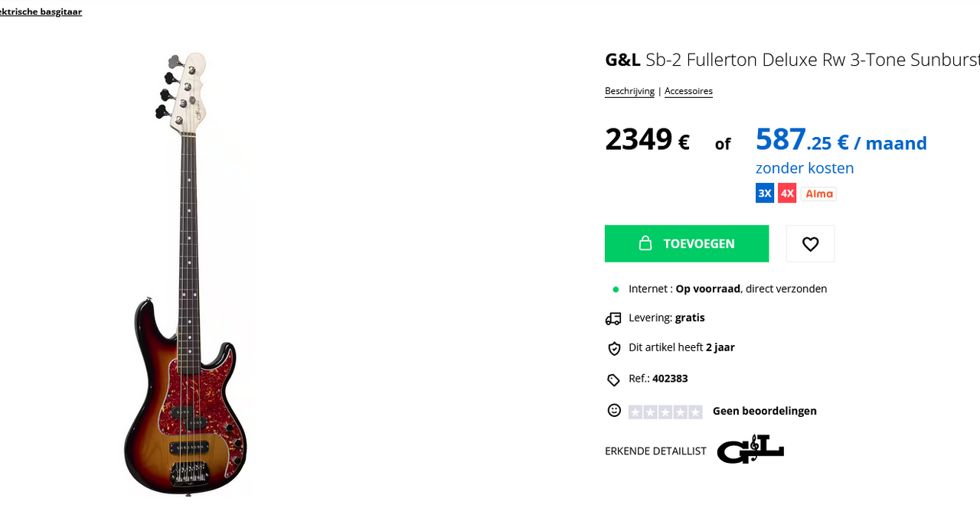The width and height of the screenshot is (980, 508).
Task: Click the smiley face rating icon
Action: (x=614, y=411)
